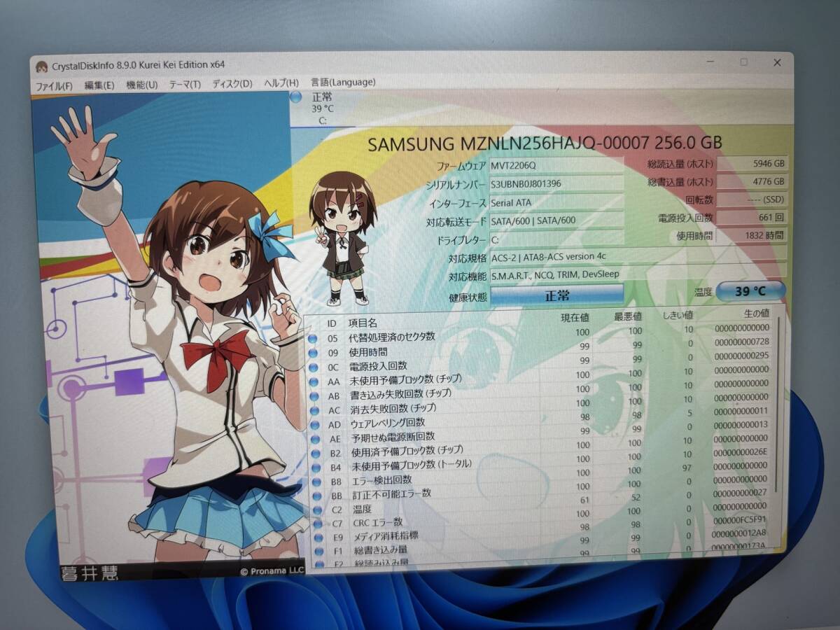Screen dimensions: 840x630
Task: Select the メディア消耗指標 row name
Action: [x=386, y=535]
